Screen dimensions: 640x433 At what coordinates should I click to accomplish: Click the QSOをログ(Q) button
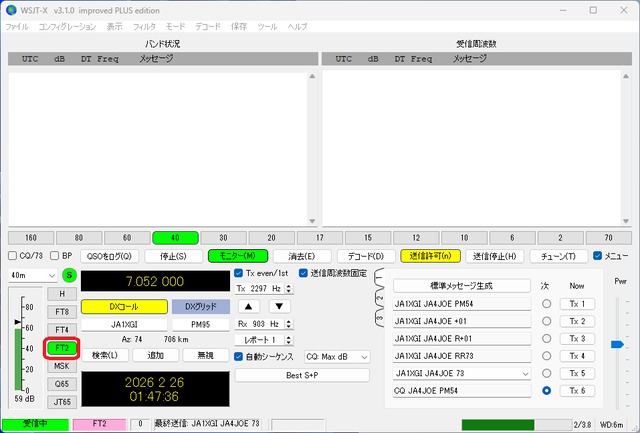click(x=109, y=256)
